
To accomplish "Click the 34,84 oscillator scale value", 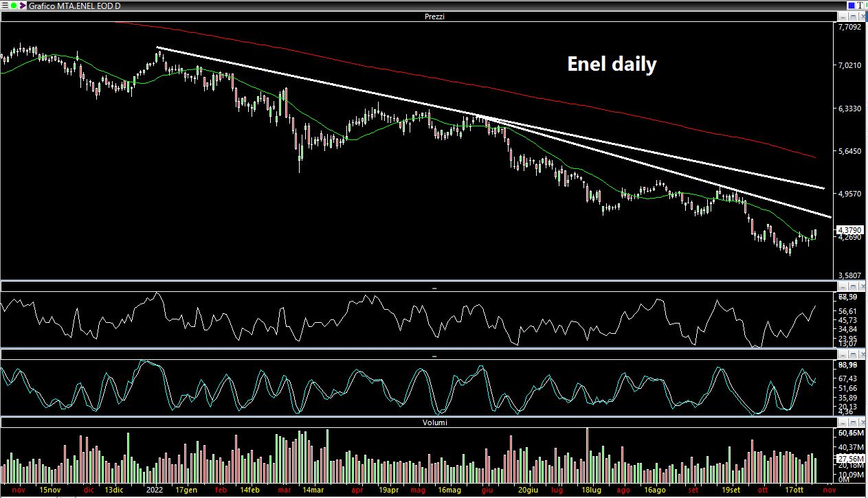I will tap(848, 330).
